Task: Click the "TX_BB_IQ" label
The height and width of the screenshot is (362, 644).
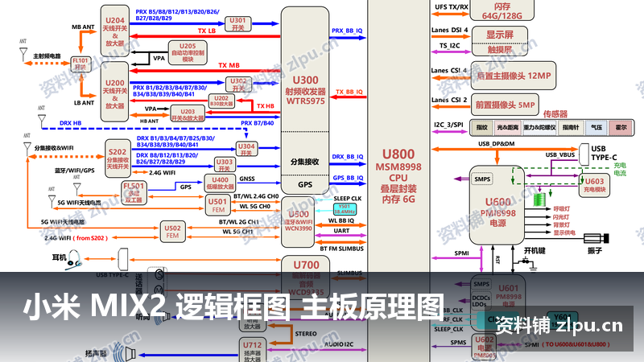Action: pyautogui.click(x=349, y=92)
